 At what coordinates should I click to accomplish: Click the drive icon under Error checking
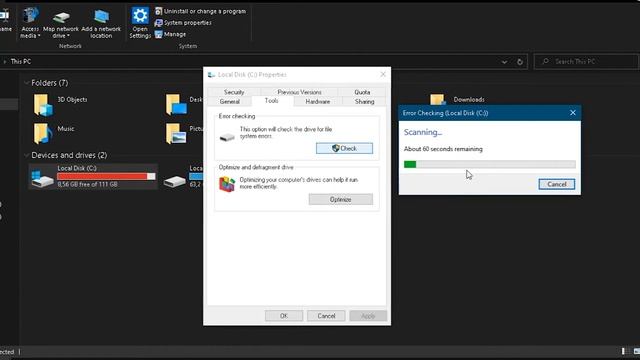[x=227, y=137]
